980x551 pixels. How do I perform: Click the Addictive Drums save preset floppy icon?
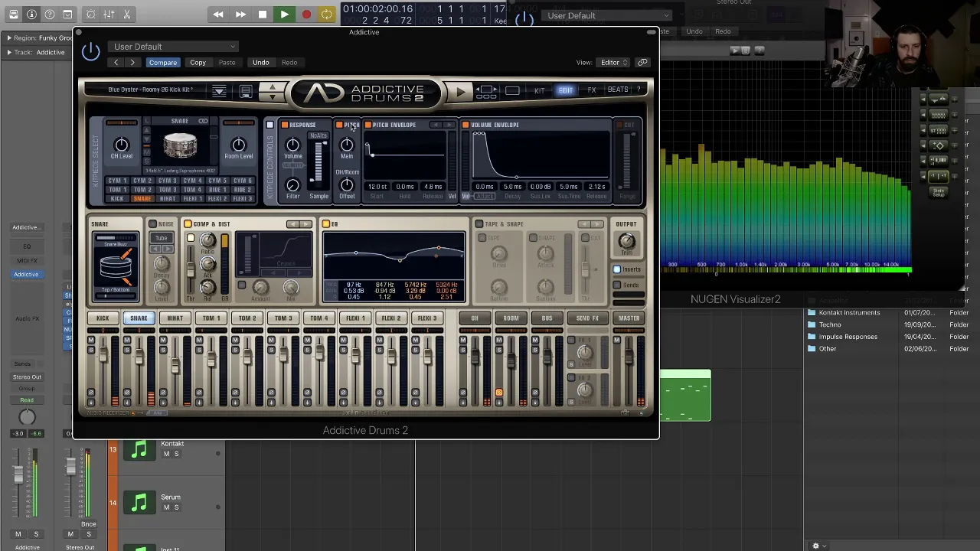click(246, 92)
